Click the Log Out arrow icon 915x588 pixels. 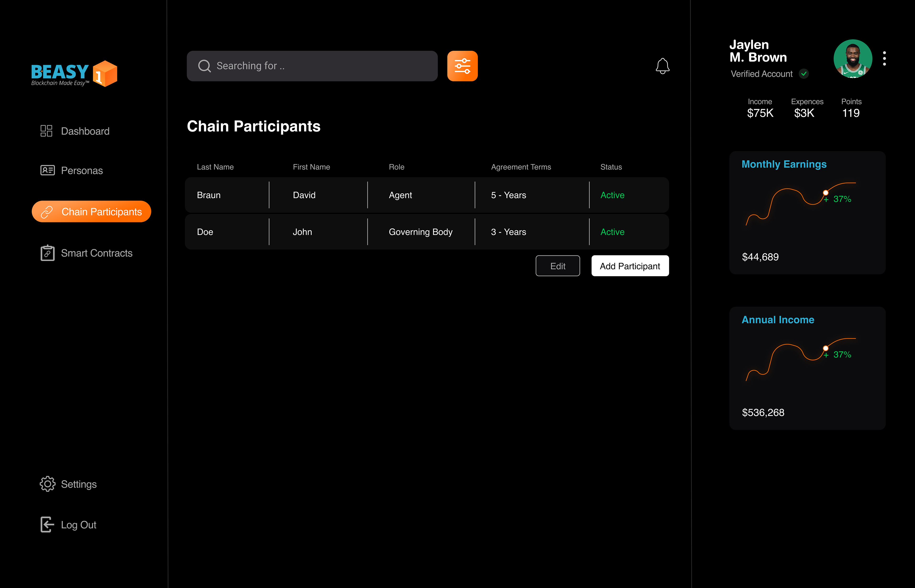(x=47, y=525)
